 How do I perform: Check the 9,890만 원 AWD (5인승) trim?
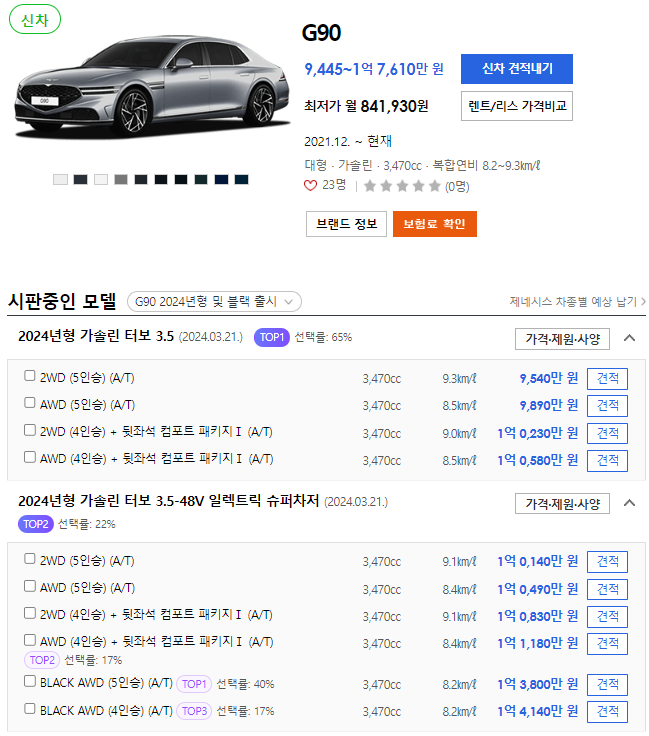[30, 403]
